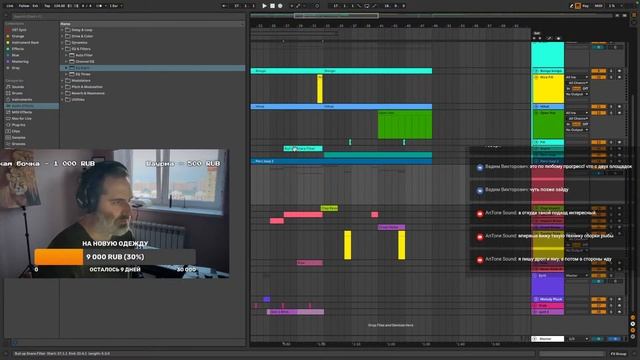Toggle the Link button
Viewport: 640px width, 360px height.
(10, 6)
